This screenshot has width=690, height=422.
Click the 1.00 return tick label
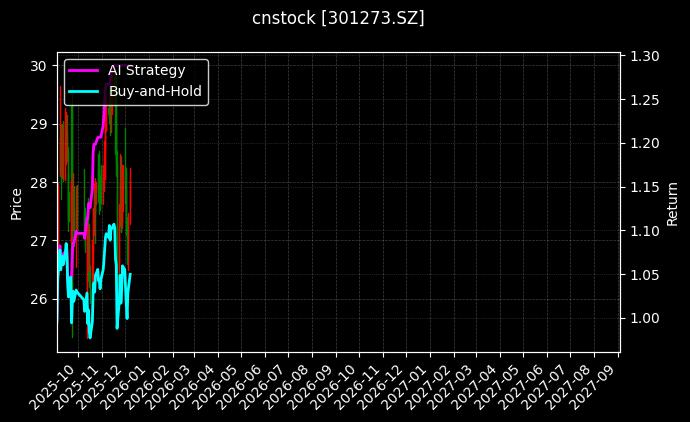(645, 318)
